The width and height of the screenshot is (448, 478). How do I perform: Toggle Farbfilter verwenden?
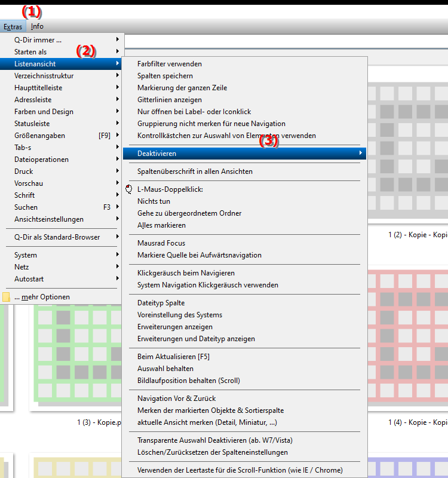[x=244, y=64]
